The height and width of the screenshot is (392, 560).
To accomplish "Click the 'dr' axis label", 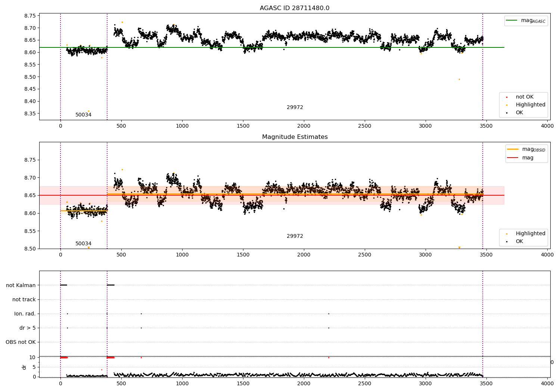I will 24,367.
